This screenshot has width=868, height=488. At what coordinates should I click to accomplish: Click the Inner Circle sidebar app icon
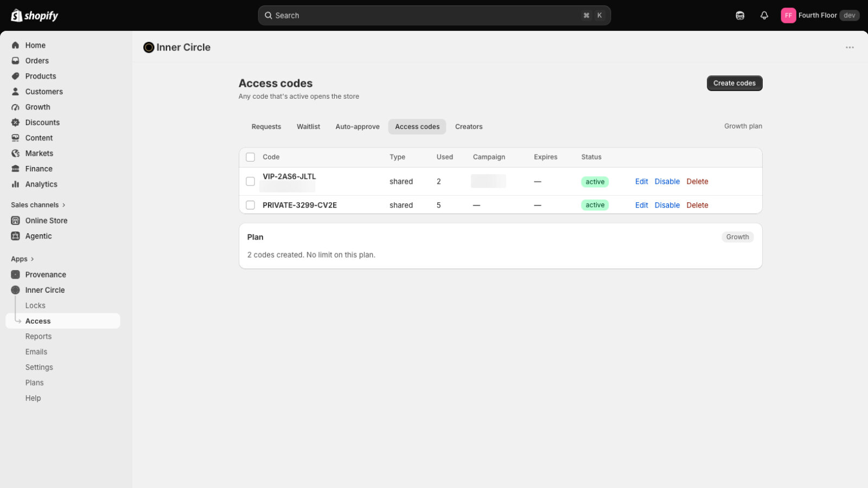[15, 290]
